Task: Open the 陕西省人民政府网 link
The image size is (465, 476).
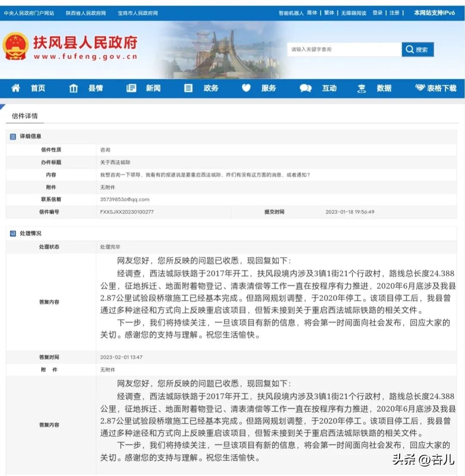Action: (x=86, y=13)
